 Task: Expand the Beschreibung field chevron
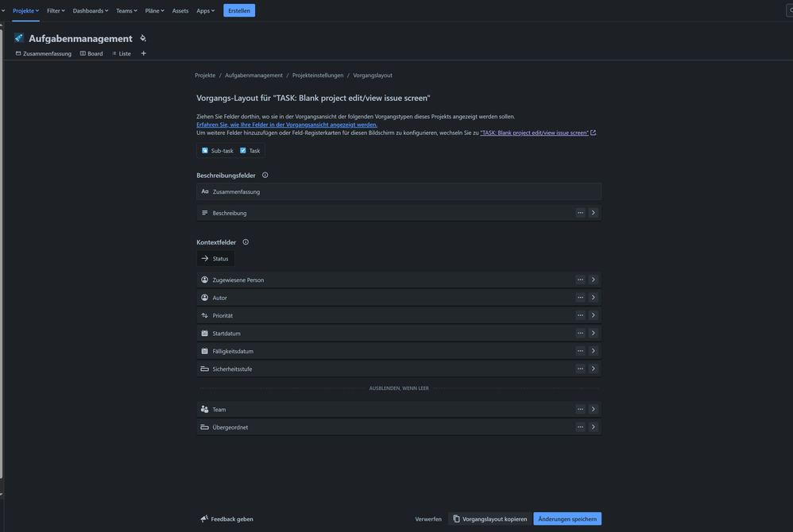pyautogui.click(x=594, y=213)
